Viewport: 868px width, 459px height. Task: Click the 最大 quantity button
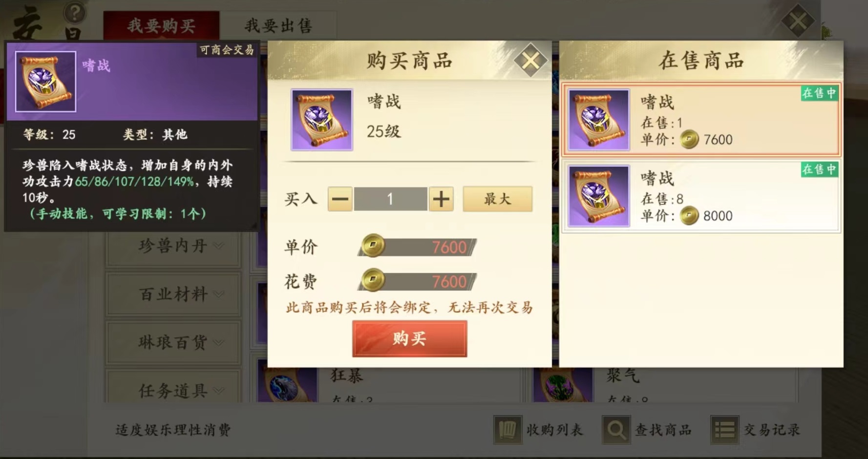click(x=497, y=198)
